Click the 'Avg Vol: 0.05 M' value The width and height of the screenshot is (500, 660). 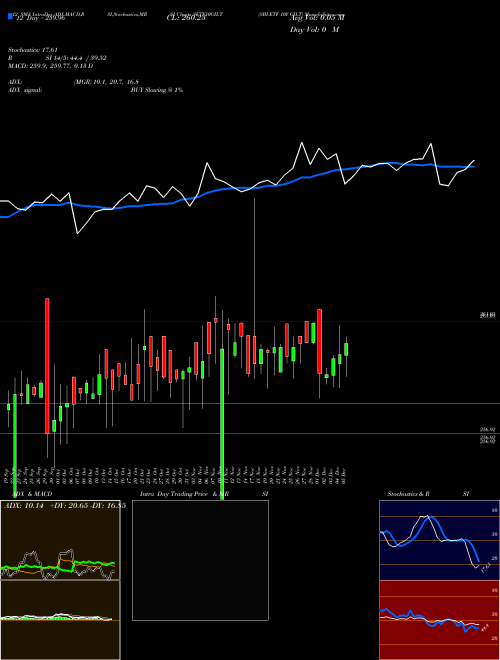(x=317, y=17)
